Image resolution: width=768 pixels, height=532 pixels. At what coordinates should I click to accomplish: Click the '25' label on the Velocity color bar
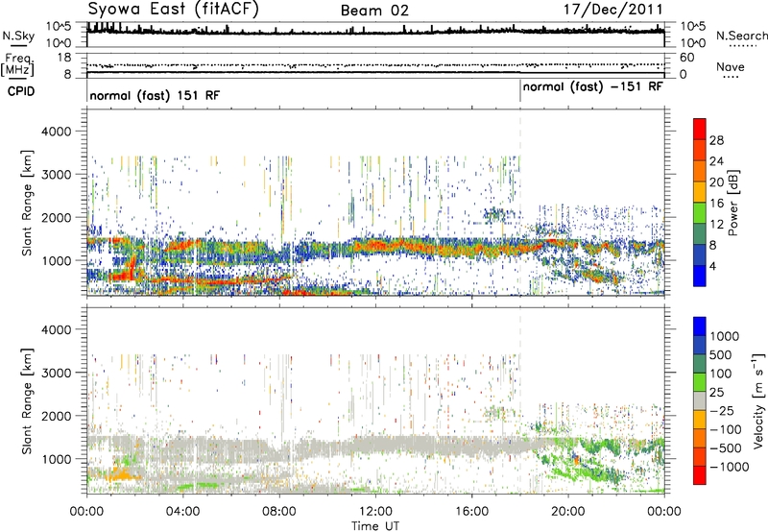(717, 392)
